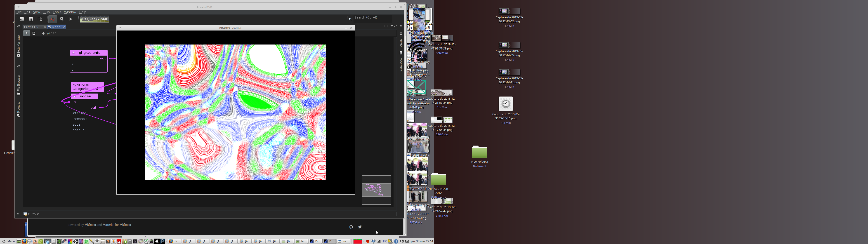
Task: Click the MkDocs link in footer
Action: tap(90, 225)
